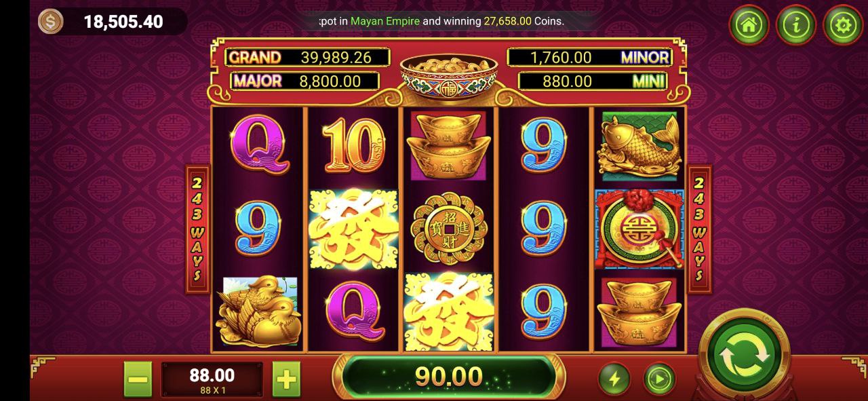
Task: Open the settings gear icon
Action: coord(843,25)
